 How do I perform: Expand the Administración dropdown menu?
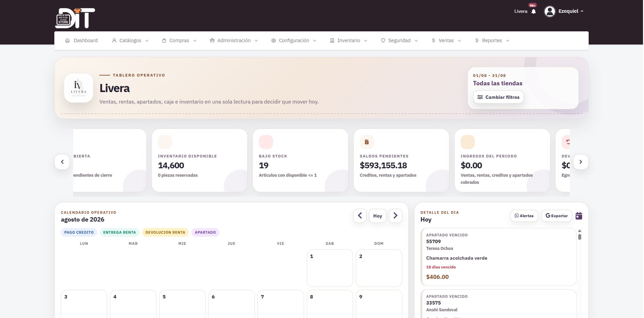pyautogui.click(x=234, y=40)
